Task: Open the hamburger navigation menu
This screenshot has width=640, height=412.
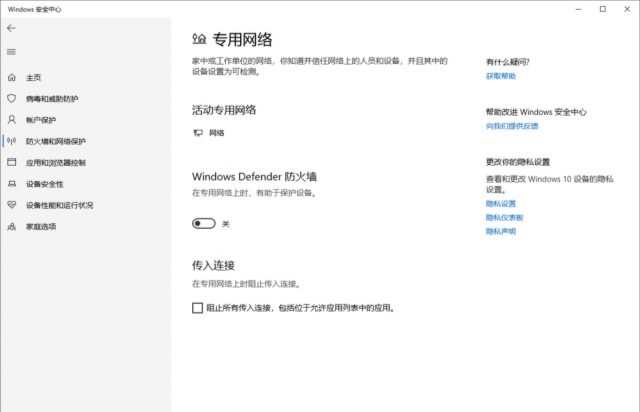Action: [11, 52]
